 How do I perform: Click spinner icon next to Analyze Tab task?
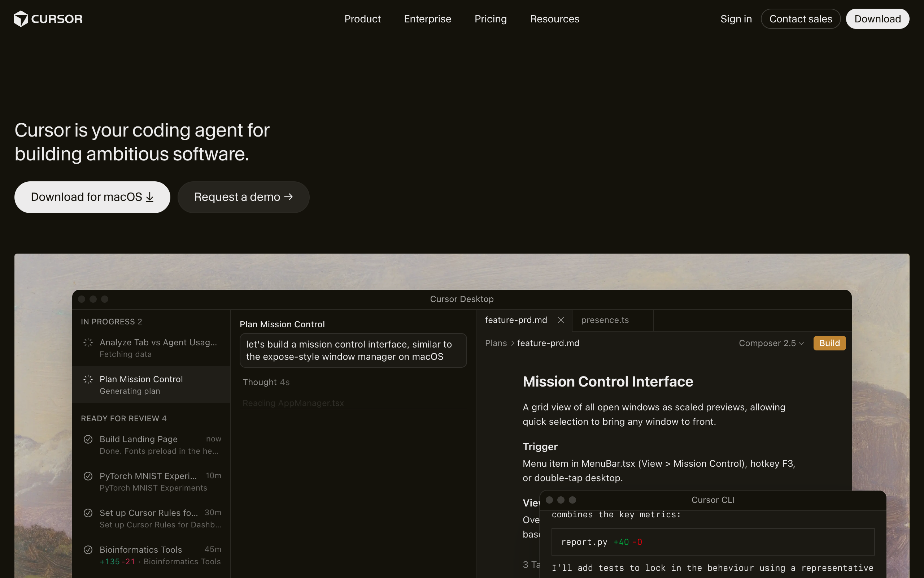88,342
